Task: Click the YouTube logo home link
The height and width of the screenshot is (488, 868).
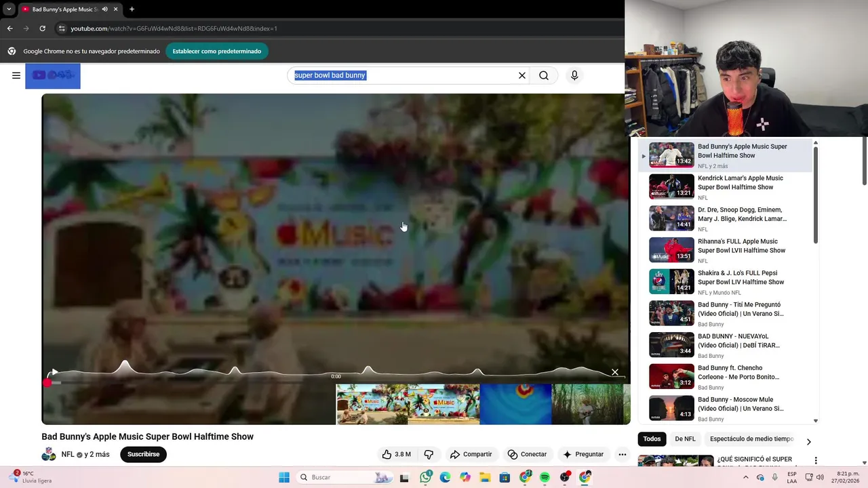Action: click(53, 76)
